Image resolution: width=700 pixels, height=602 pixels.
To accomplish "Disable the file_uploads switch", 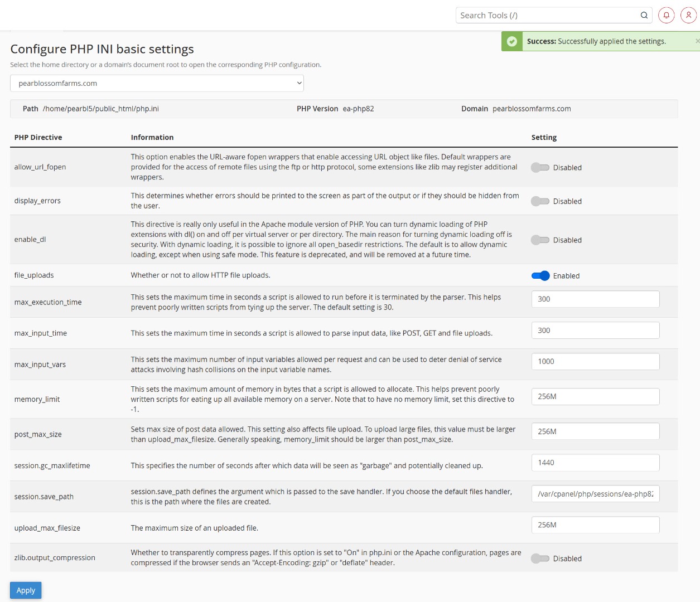I will 540,276.
